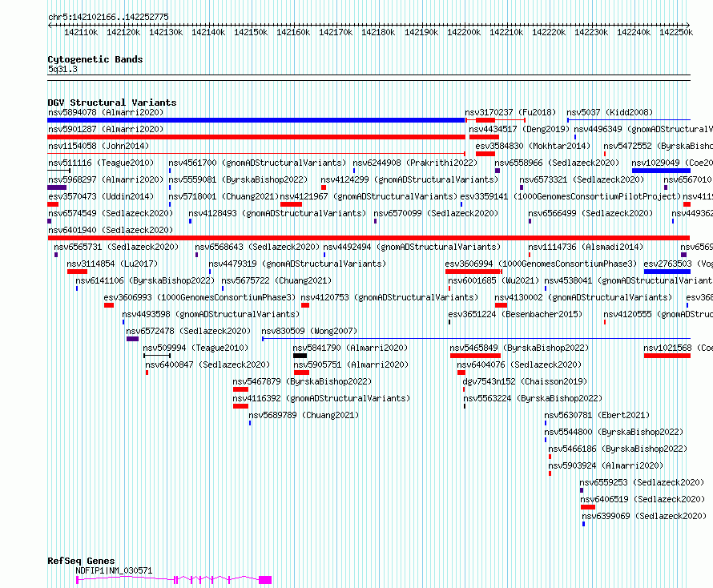The width and height of the screenshot is (713, 588).
Task: Click nsv6565731 (Sedlazeck2020) label
Action: click(116, 247)
